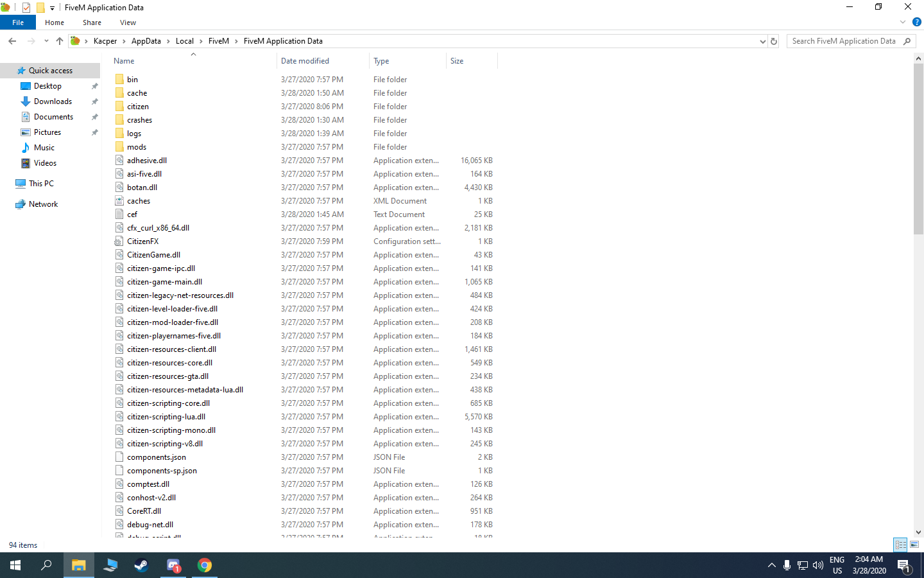Switch to large thumbnails view icon
The height and width of the screenshot is (578, 924).
coord(914,545)
